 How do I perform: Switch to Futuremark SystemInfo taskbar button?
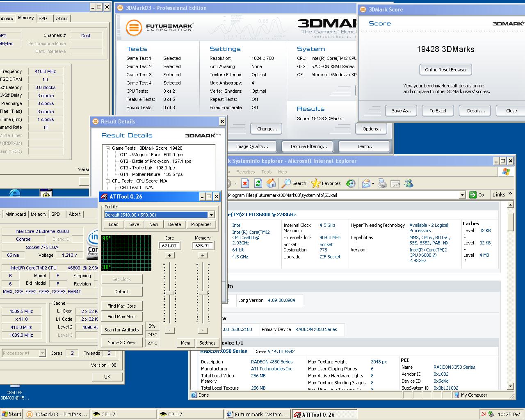[257, 414]
